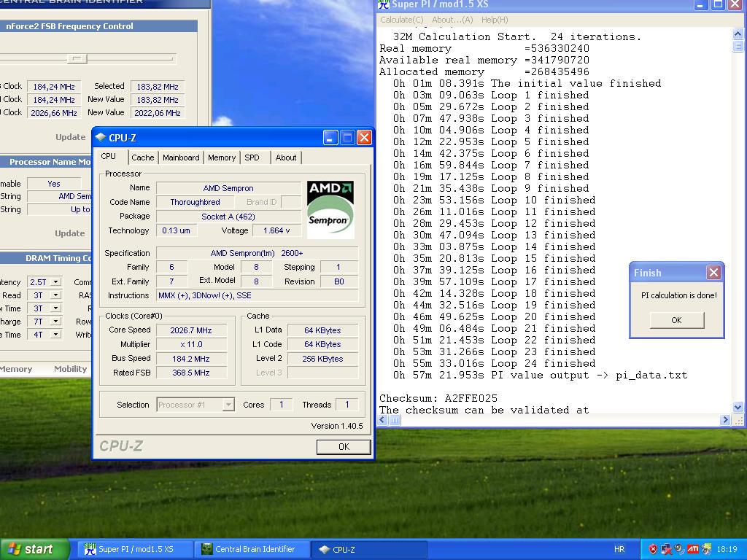Open the Windows start menu
The width and height of the screenshot is (747, 560).
click(34, 549)
